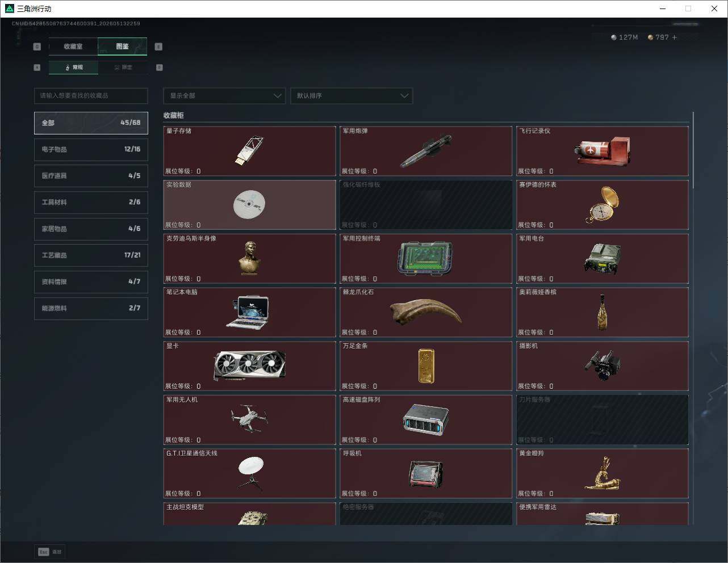Show the 家居物品 category

pos(91,229)
